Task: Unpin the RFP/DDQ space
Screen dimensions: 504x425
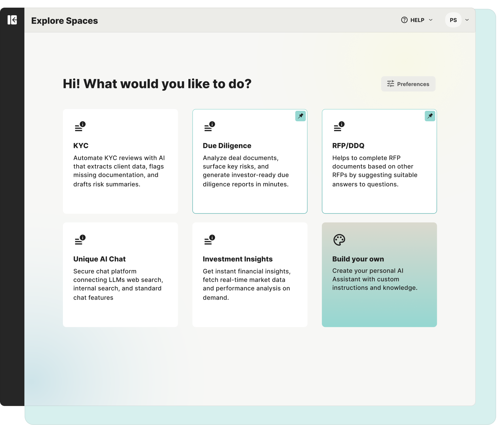Action: click(430, 116)
